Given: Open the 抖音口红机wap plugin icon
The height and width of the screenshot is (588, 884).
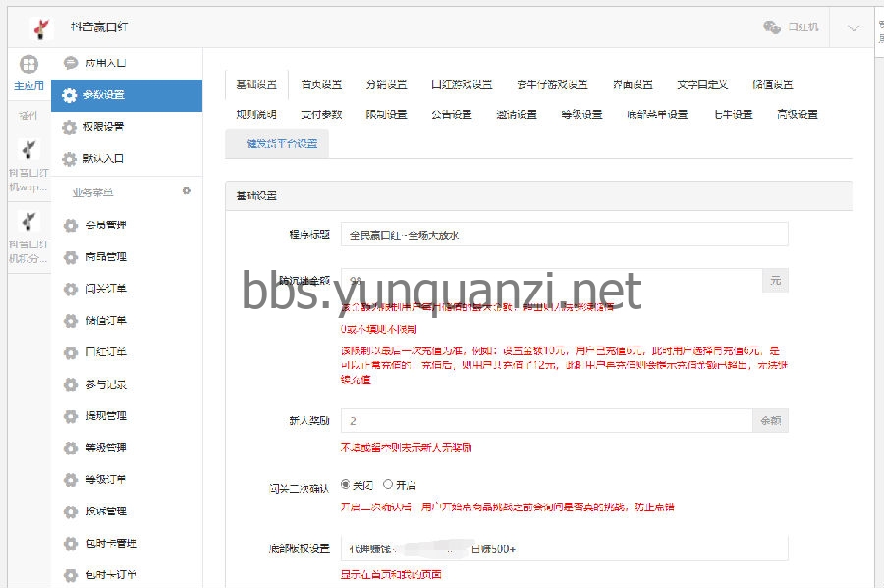Looking at the screenshot, I should point(29,149).
